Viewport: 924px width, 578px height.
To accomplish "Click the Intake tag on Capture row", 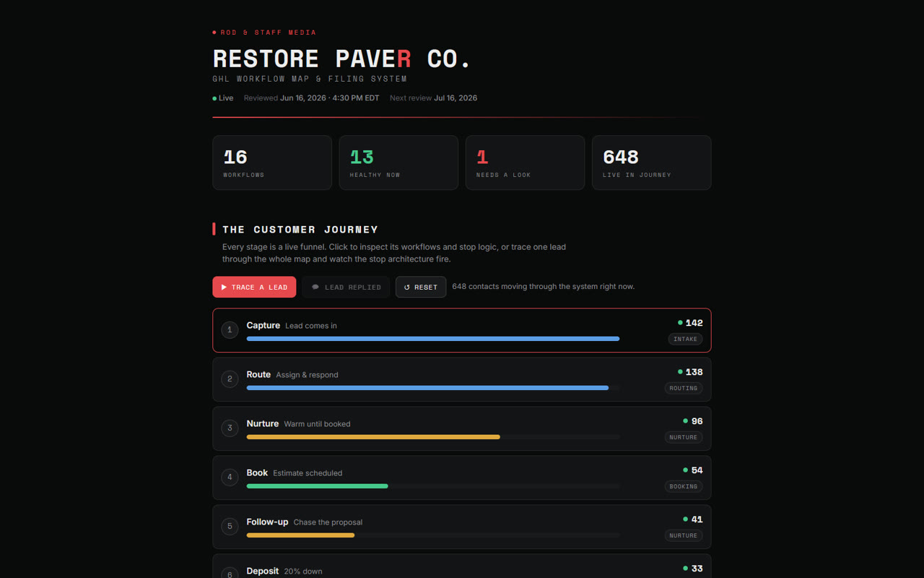I will tap(685, 339).
